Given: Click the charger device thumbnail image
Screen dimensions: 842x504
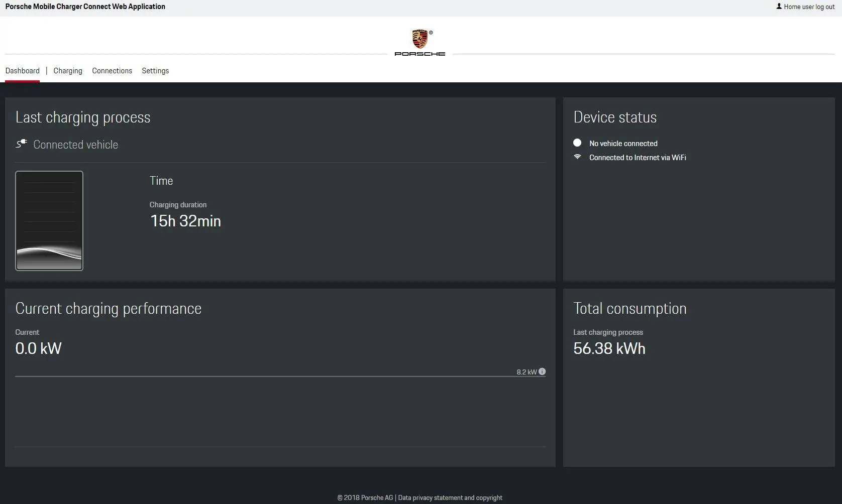Looking at the screenshot, I should point(49,221).
